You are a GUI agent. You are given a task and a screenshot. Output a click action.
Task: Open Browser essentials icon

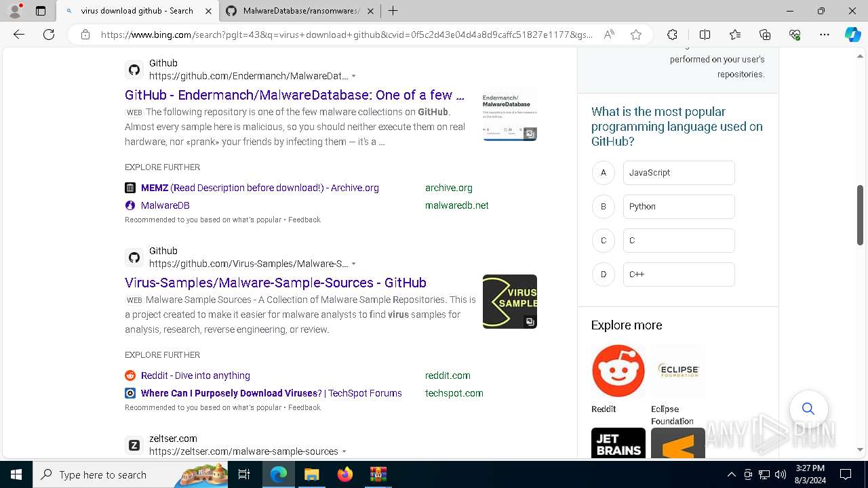point(795,35)
